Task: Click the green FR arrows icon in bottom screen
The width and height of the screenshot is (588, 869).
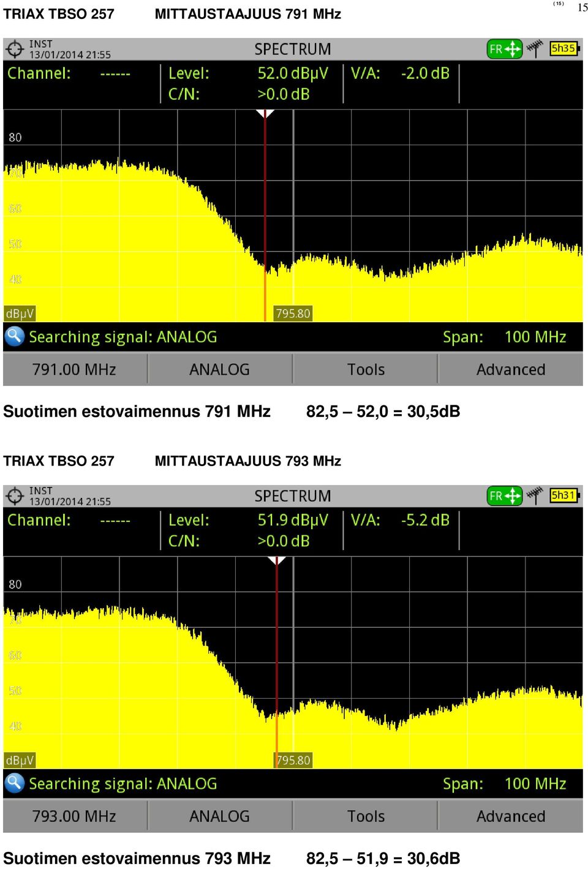Action: (505, 495)
